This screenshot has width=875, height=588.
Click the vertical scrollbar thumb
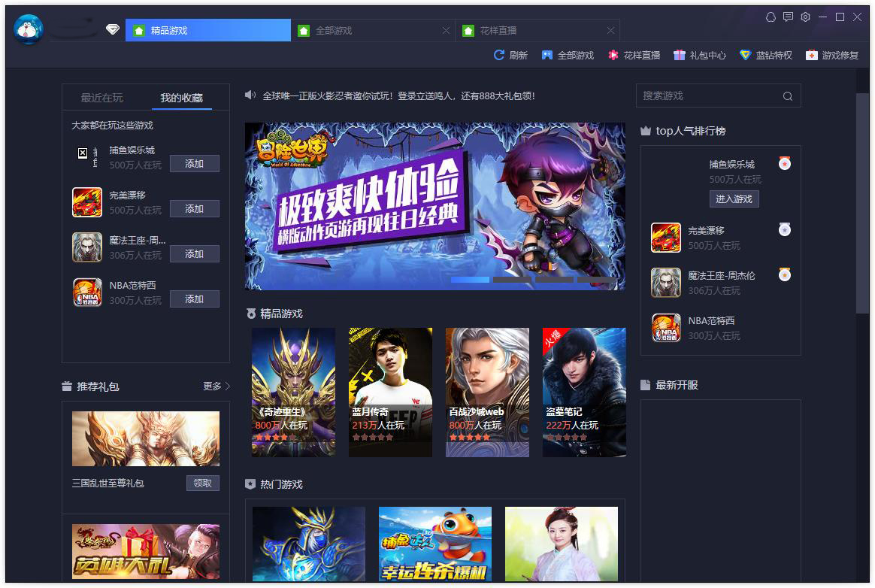click(x=862, y=203)
